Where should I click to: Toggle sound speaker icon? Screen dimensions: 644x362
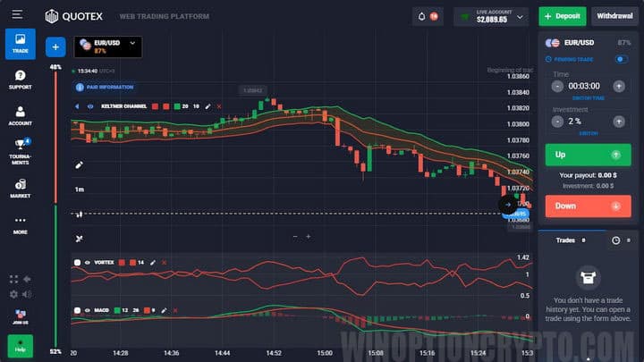27,294
